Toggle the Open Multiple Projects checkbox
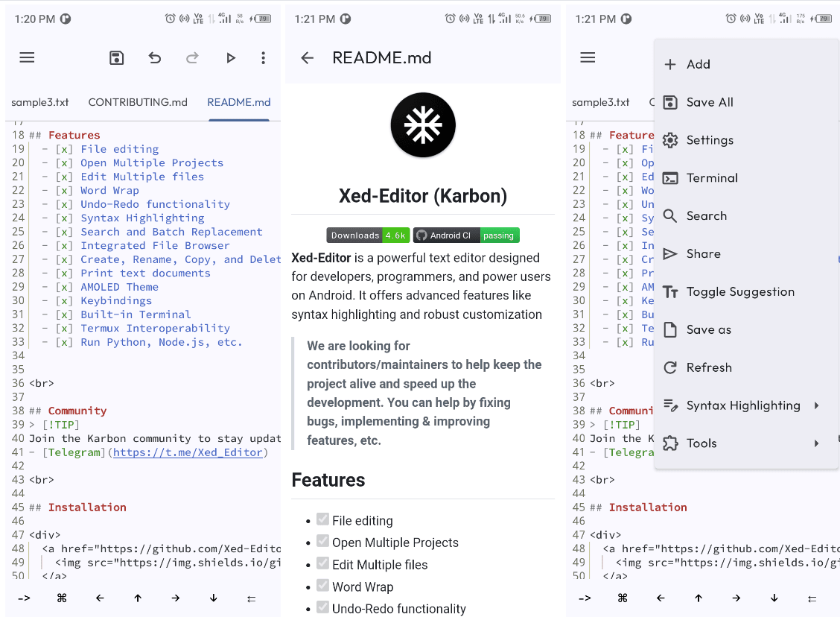The height and width of the screenshot is (623, 840). tap(322, 541)
